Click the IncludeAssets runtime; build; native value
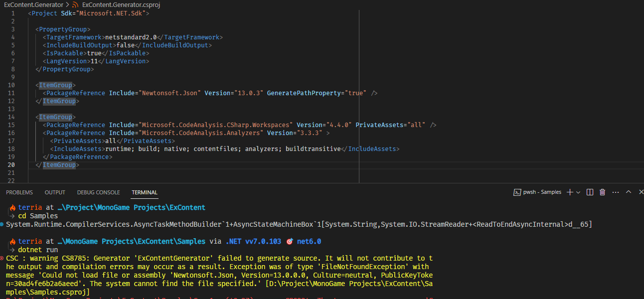The image size is (644, 299). [223, 149]
